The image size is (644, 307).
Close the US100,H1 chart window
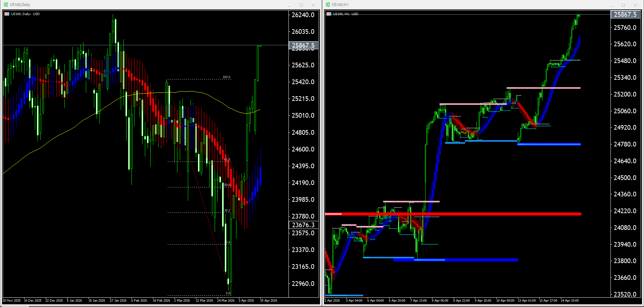pos(635,5)
